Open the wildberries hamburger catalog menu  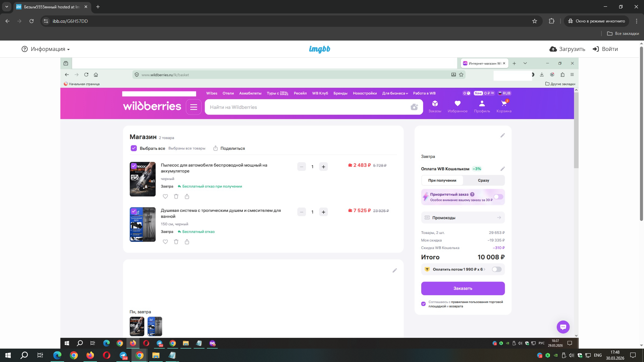194,107
